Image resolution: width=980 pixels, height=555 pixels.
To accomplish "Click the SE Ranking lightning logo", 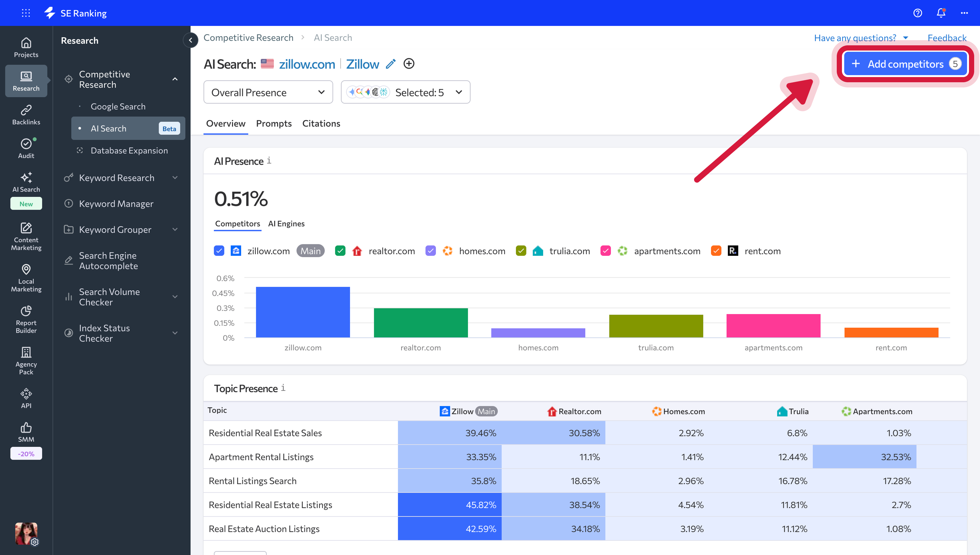I will click(50, 13).
